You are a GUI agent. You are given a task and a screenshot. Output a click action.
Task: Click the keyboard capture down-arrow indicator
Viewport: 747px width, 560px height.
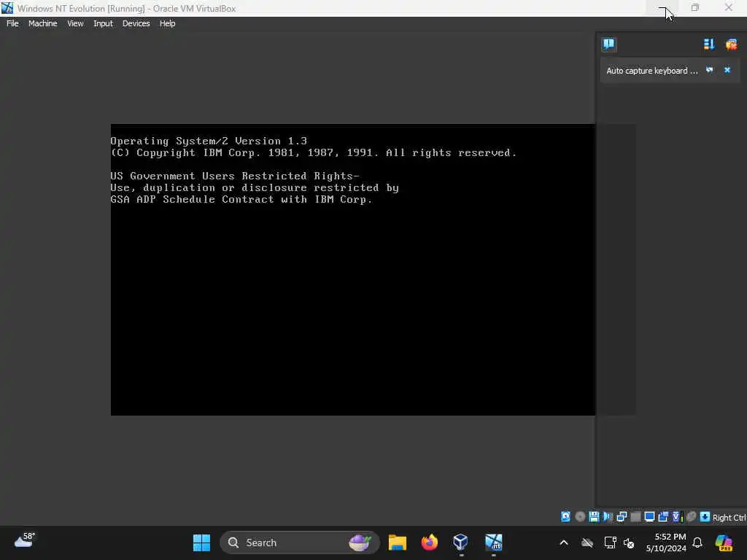click(705, 517)
